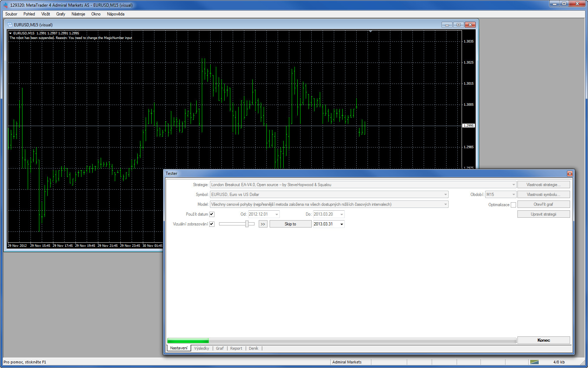Click the MetaTrader app icon in title bar
The height and width of the screenshot is (368, 588).
click(x=5, y=5)
